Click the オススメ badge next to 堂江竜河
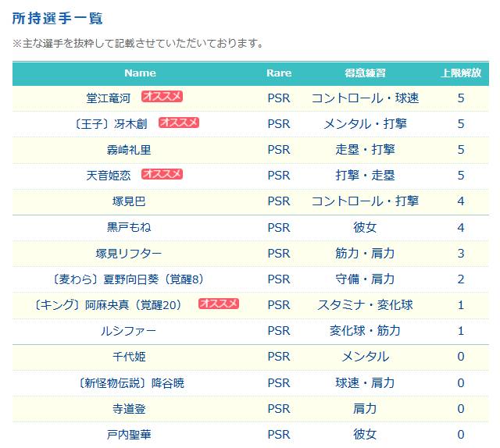Screen dimensions: 500x448 [x=162, y=96]
